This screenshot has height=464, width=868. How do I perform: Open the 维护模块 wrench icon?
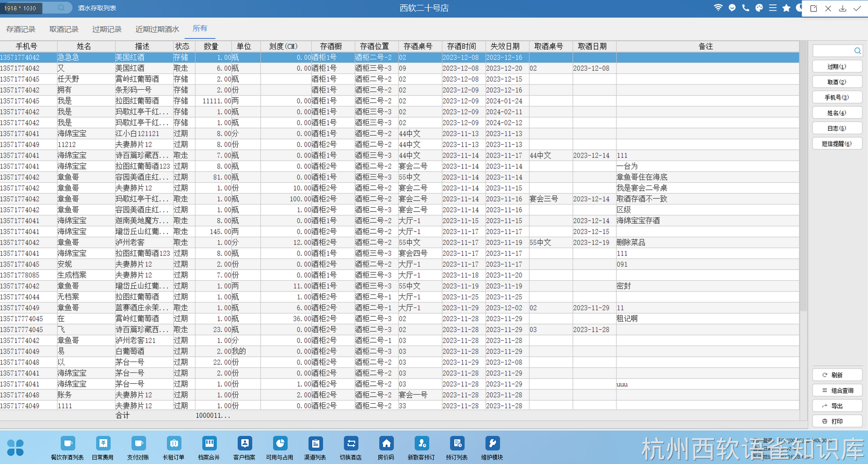click(x=492, y=444)
